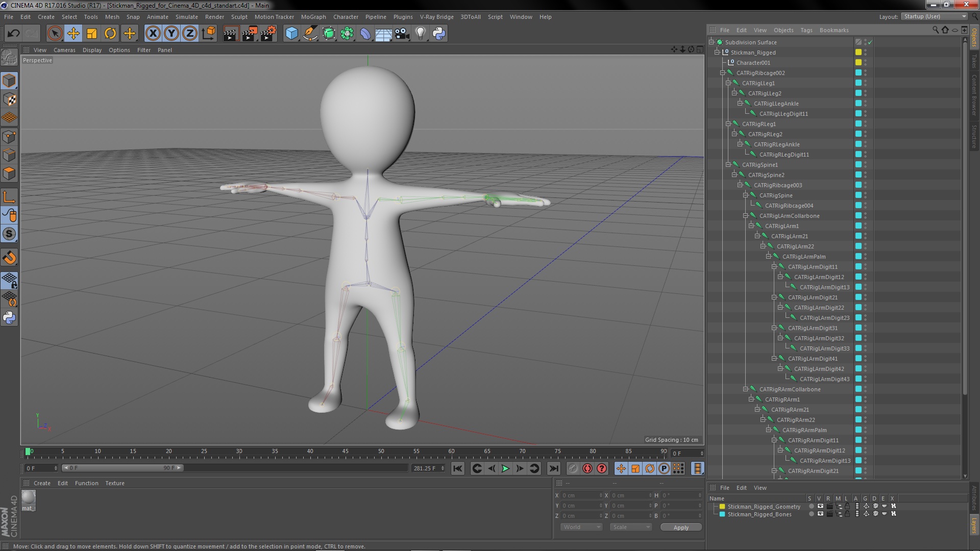Open the Character menu
Viewport: 980px width, 551px height.
[x=346, y=17]
